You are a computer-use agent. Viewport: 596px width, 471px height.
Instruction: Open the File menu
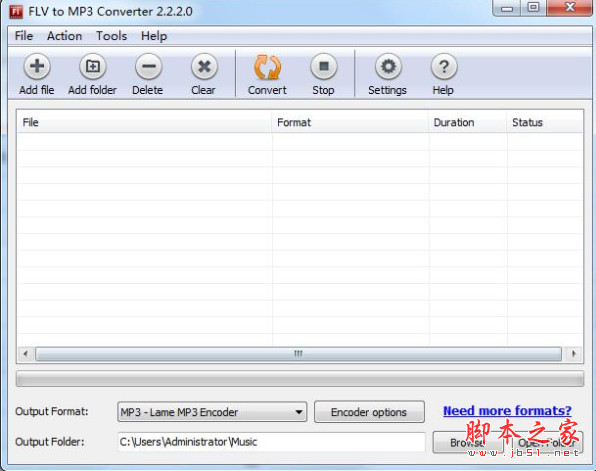pyautogui.click(x=24, y=36)
